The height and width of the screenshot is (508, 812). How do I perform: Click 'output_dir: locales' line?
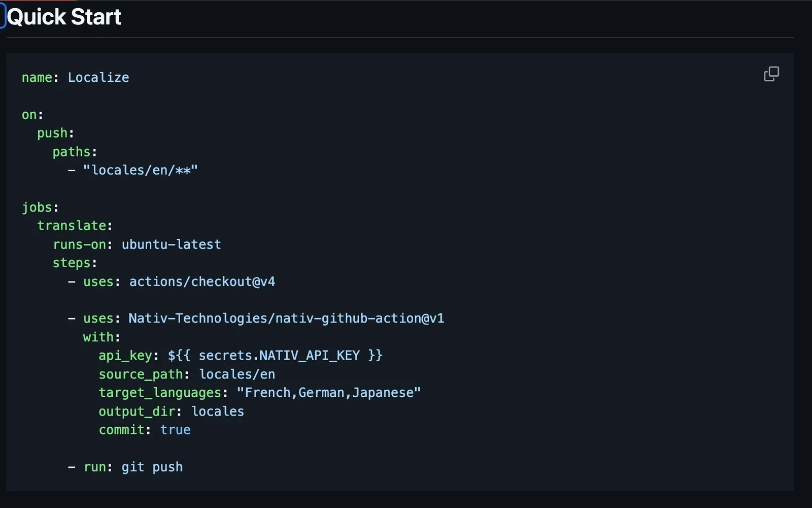pyautogui.click(x=171, y=411)
